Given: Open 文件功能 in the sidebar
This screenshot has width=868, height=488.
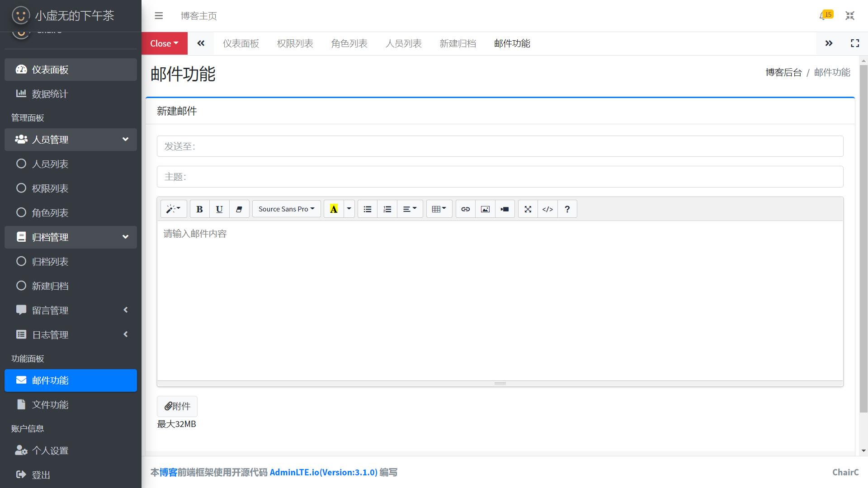Looking at the screenshot, I should click(50, 405).
